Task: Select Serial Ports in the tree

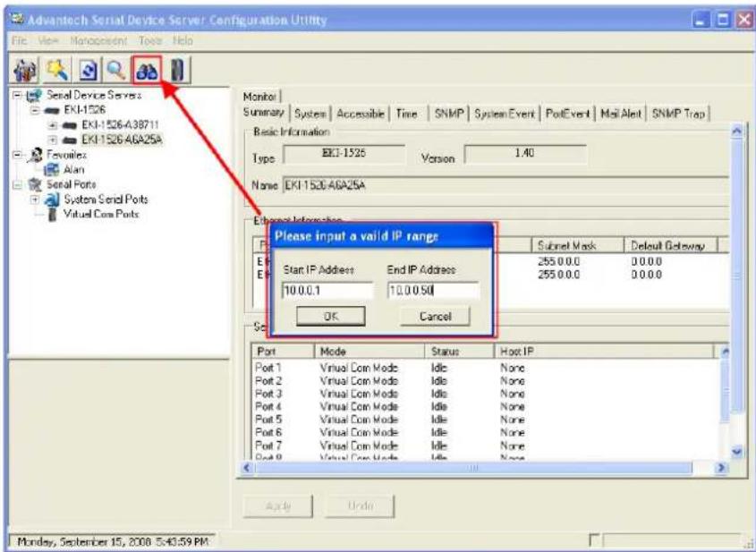Action: pyautogui.click(x=71, y=184)
